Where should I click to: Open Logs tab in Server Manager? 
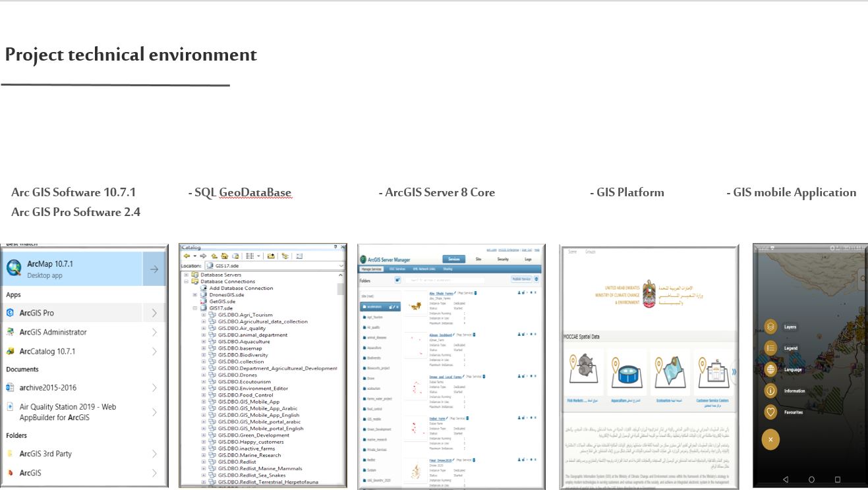coord(528,259)
